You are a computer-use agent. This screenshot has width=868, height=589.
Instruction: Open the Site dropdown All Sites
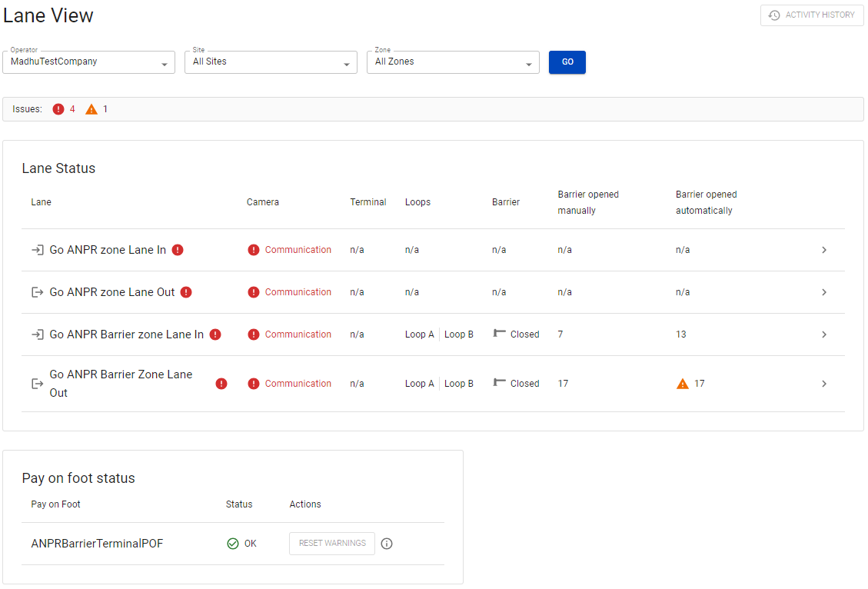(271, 62)
